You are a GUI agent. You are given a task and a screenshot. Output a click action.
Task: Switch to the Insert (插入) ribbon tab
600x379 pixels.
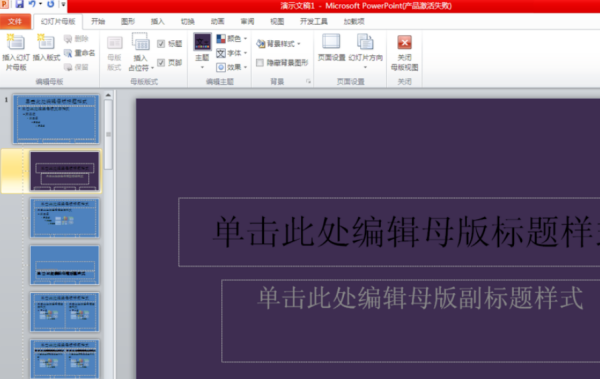pos(157,21)
